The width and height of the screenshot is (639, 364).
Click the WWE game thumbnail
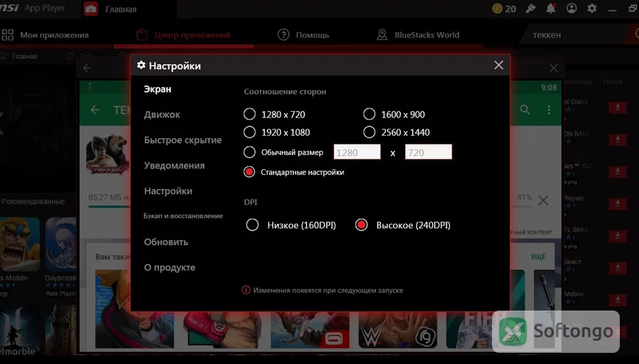[397, 329]
